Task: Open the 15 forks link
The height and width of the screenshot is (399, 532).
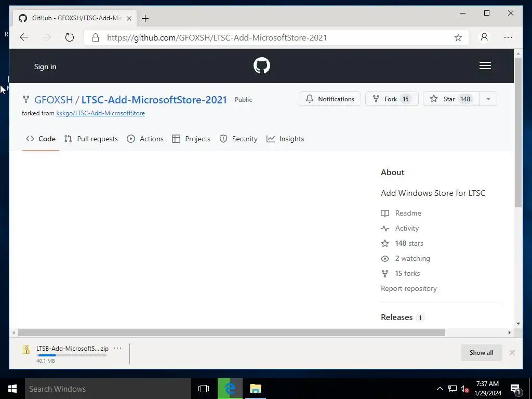Action: [x=401, y=273]
